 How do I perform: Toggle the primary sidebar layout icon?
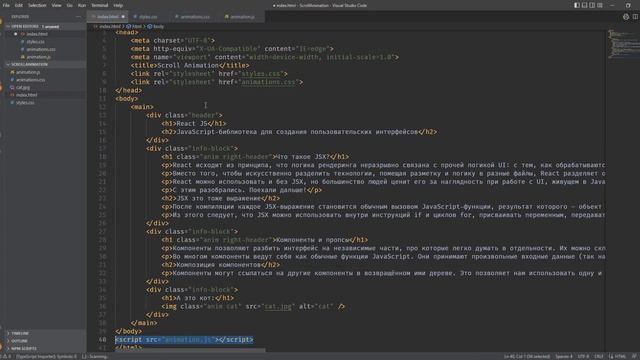click(x=577, y=5)
